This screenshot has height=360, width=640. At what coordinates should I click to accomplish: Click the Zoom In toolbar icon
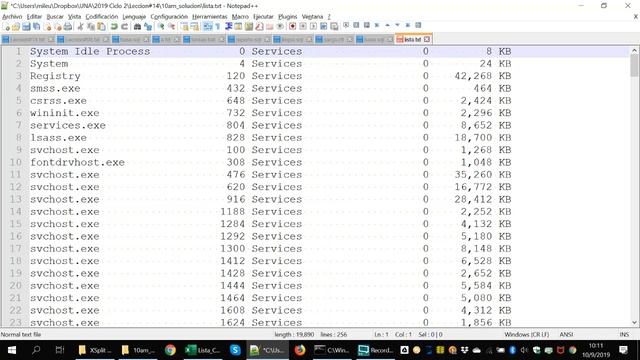(161, 27)
